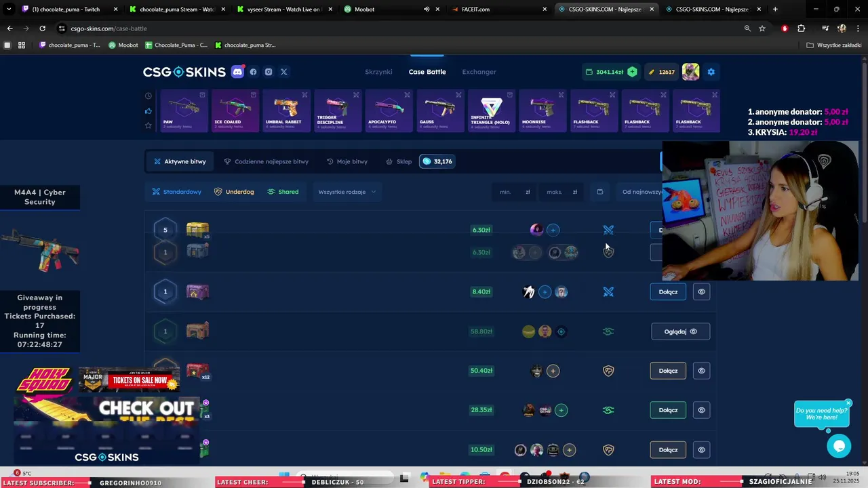The width and height of the screenshot is (868, 488).
Task: Close the 'Do you need help?' popup
Action: [x=848, y=403]
